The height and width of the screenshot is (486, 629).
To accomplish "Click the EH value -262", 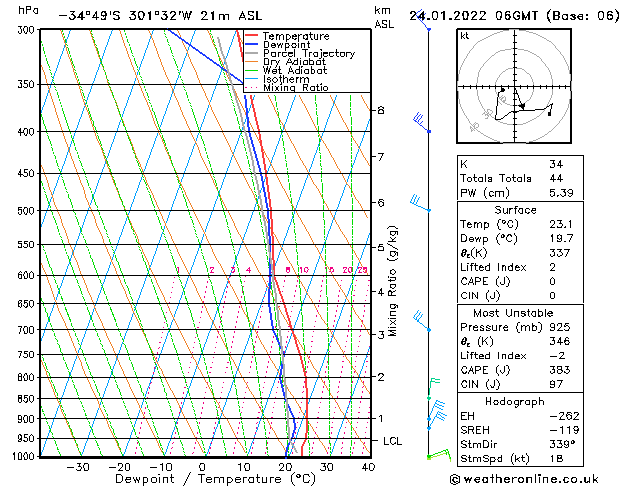I will pos(564,416).
